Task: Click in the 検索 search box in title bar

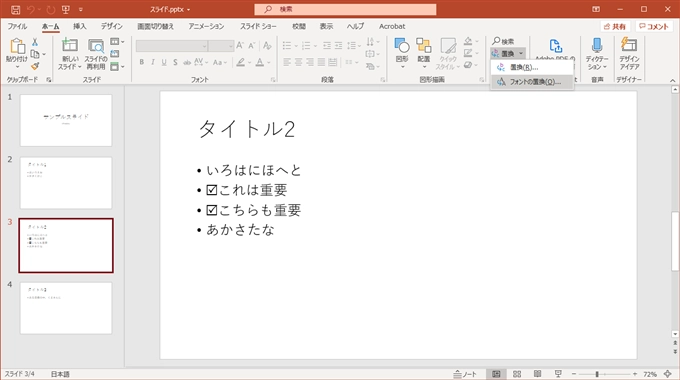Action: (345, 9)
